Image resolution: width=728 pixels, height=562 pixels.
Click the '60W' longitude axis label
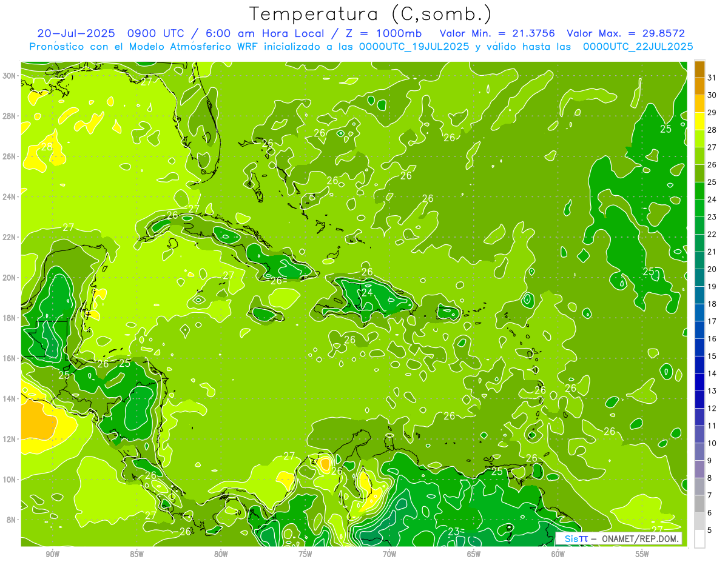coord(558,554)
